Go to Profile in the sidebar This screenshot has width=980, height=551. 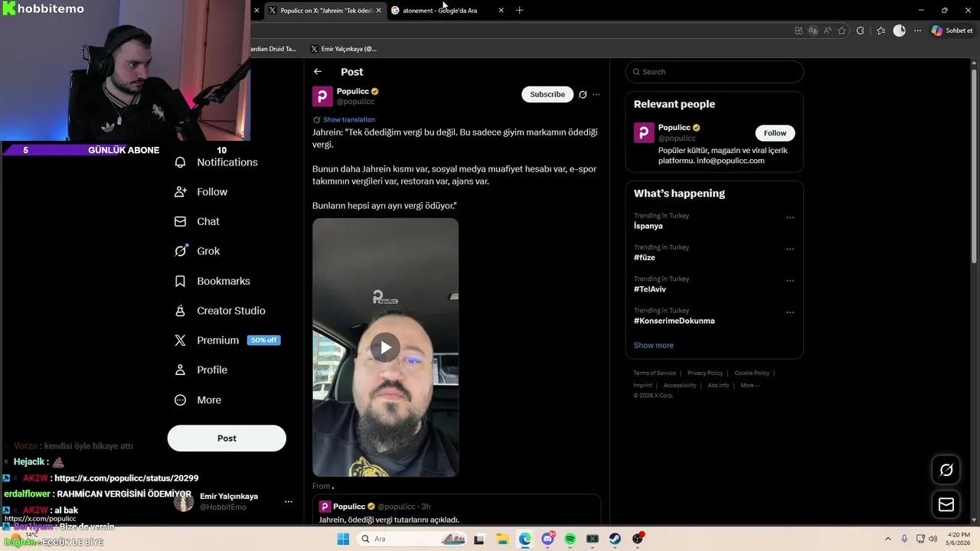tap(201, 370)
